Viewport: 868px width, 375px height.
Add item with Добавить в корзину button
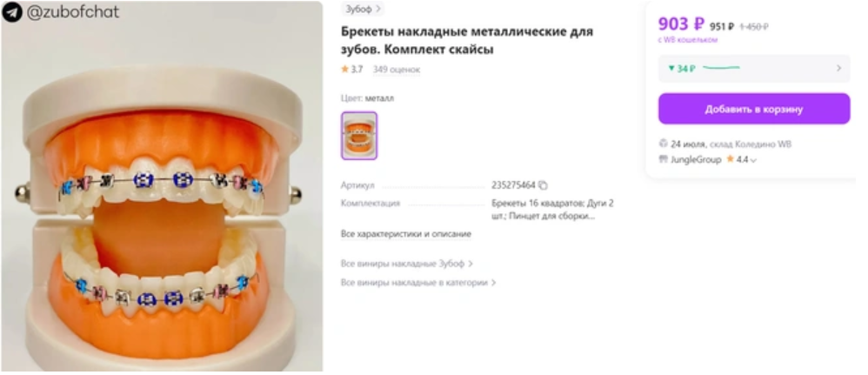click(754, 109)
